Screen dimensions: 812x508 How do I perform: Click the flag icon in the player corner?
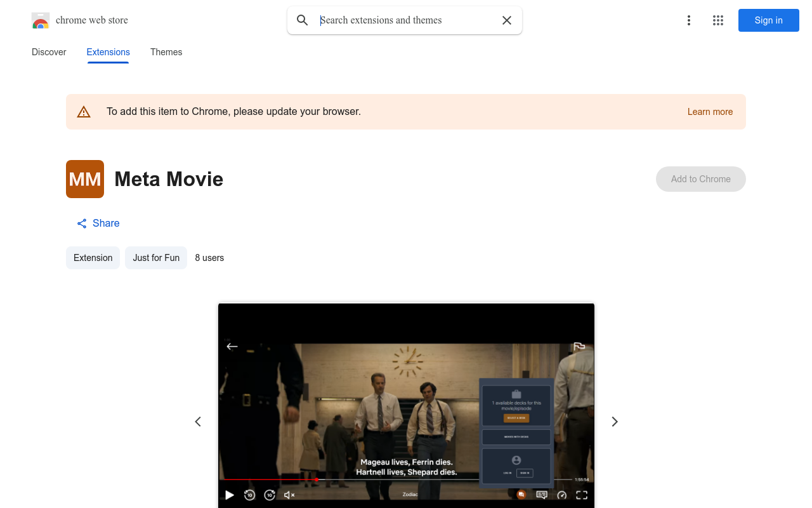coord(579,347)
